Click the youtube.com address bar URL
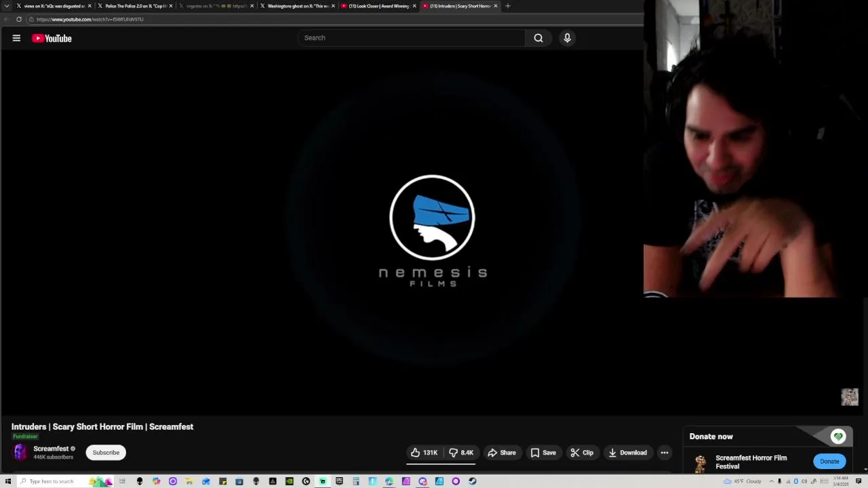868x488 pixels. pyautogui.click(x=90, y=19)
